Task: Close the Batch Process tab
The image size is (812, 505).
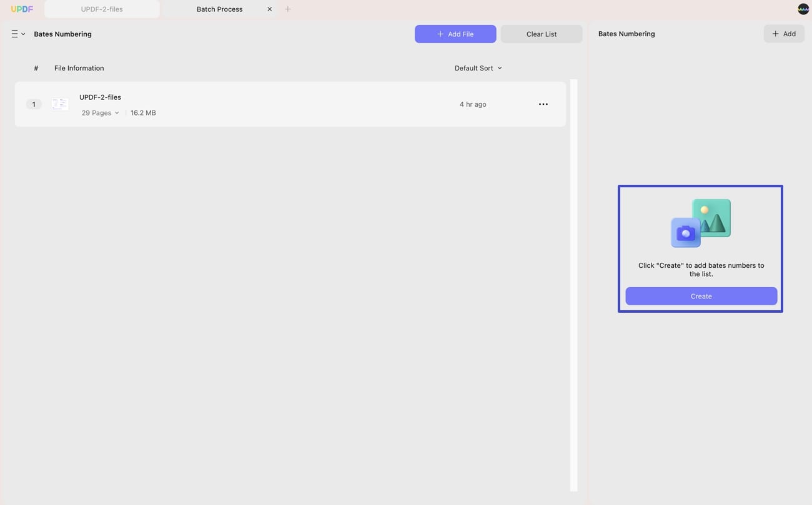Action: point(269,9)
